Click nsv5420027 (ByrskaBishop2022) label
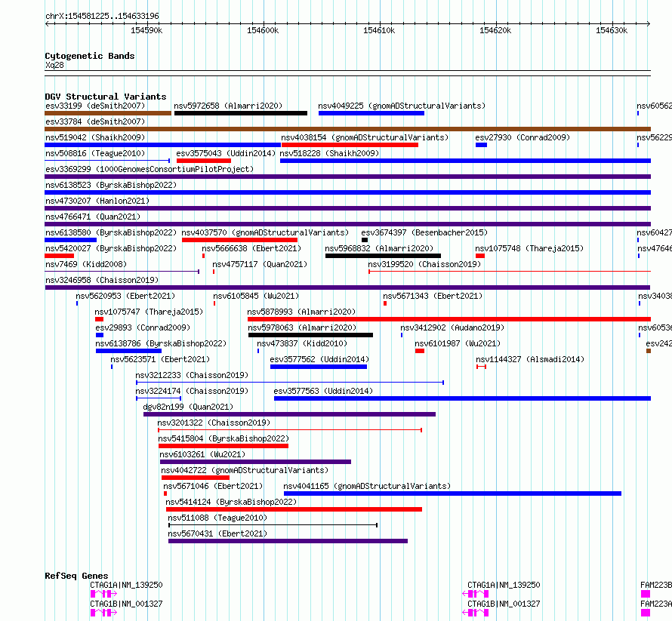This screenshot has width=672, height=621. 111,248
